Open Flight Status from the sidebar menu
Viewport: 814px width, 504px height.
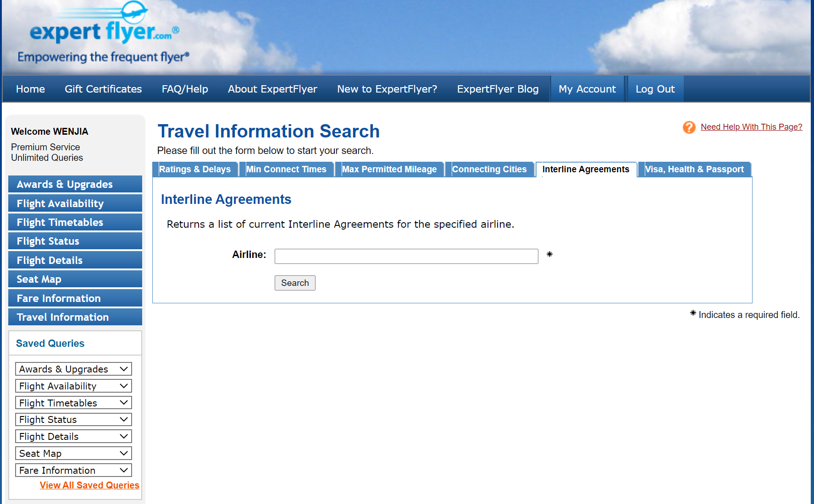(x=75, y=241)
